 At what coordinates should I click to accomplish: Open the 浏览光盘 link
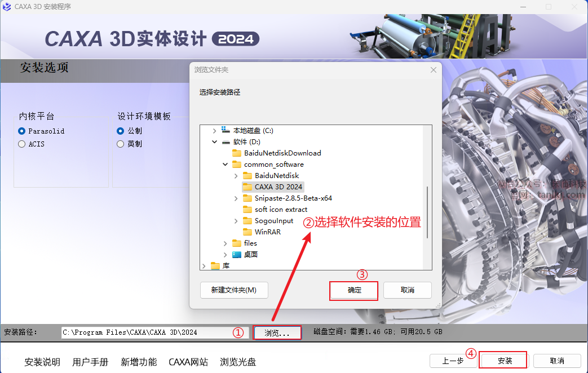point(238,362)
